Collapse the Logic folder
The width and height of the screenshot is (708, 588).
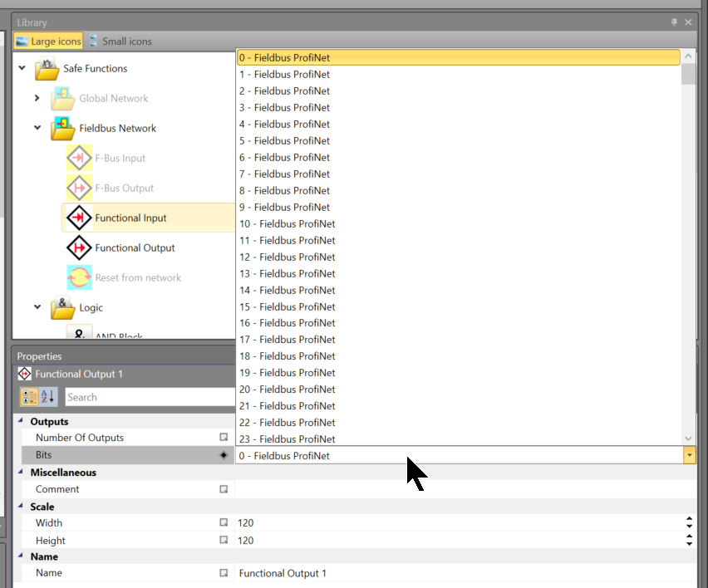[37, 306]
